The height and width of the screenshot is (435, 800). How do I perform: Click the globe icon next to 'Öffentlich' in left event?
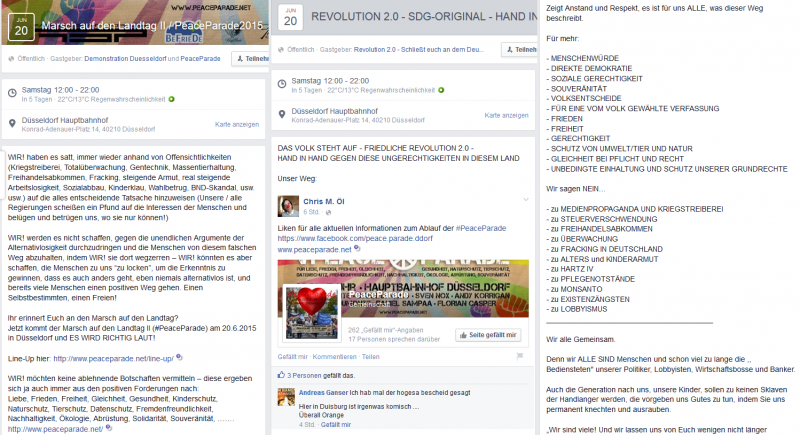point(10,59)
